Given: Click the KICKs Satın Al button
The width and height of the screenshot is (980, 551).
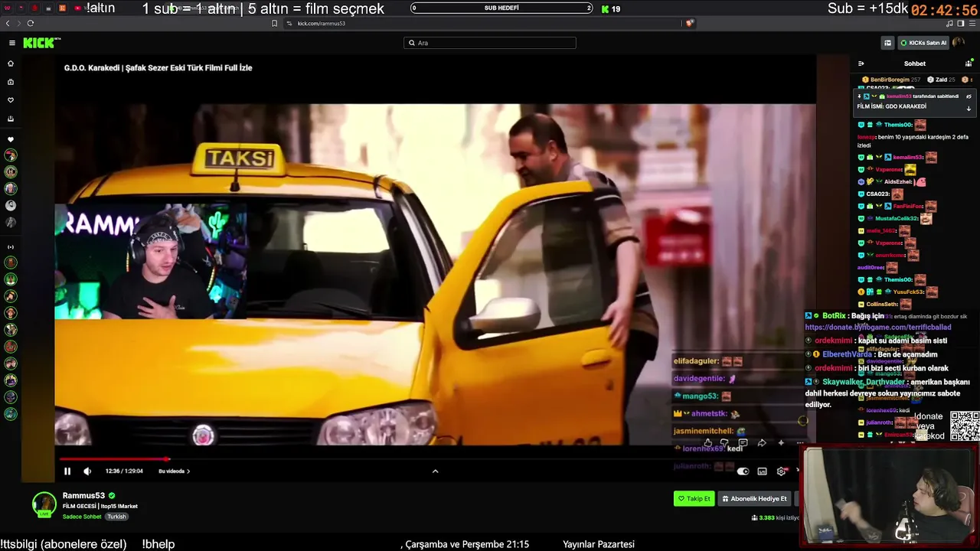Looking at the screenshot, I should coord(923,43).
